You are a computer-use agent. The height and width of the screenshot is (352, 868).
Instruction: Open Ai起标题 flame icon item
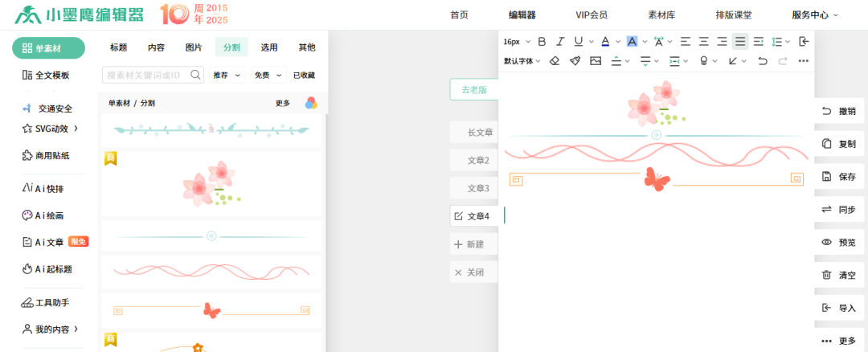coord(47,269)
